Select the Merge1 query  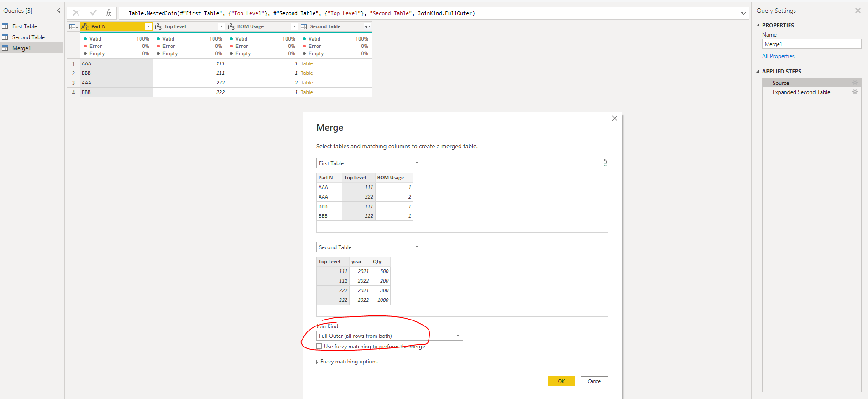[x=31, y=48]
